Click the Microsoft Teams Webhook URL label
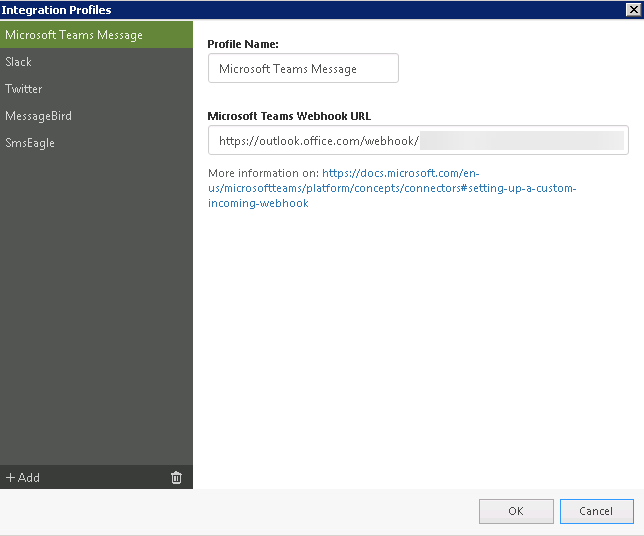644x536 pixels. click(x=289, y=116)
